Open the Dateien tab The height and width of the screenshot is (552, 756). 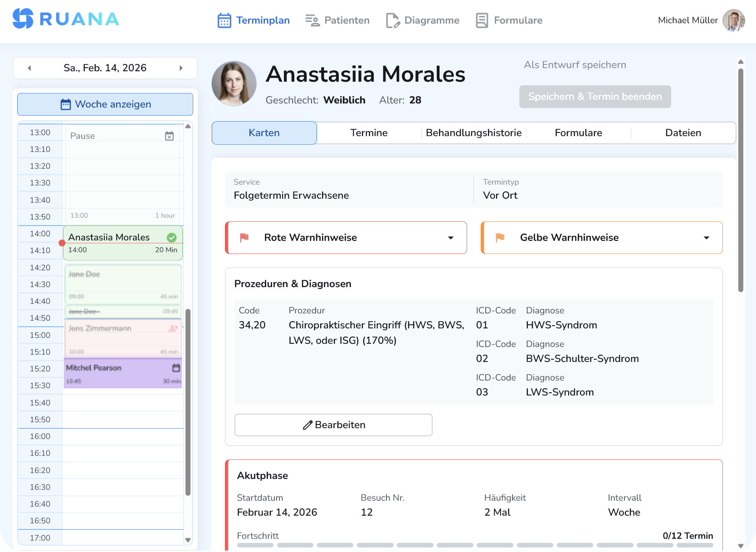683,132
